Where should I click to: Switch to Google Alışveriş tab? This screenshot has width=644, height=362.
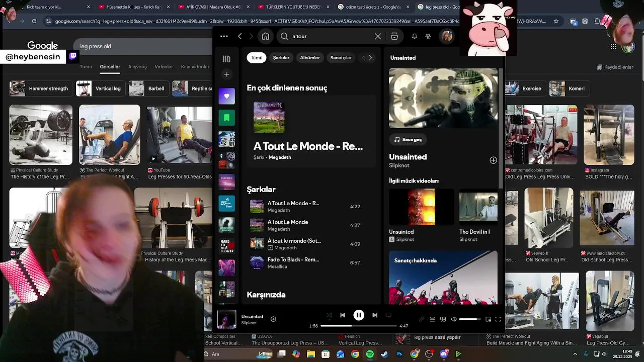(137, 66)
